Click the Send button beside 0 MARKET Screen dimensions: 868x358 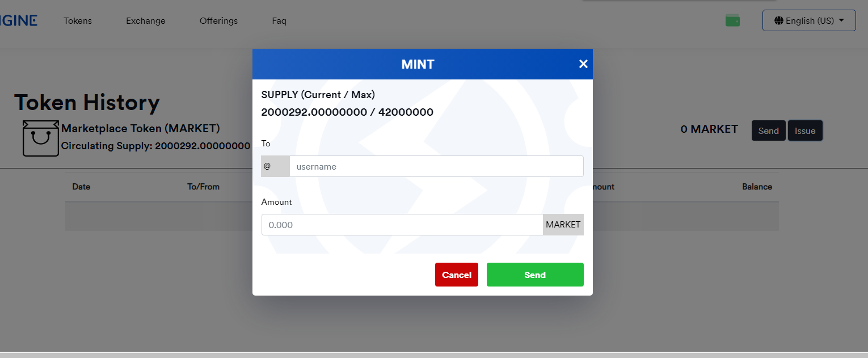coord(769,130)
